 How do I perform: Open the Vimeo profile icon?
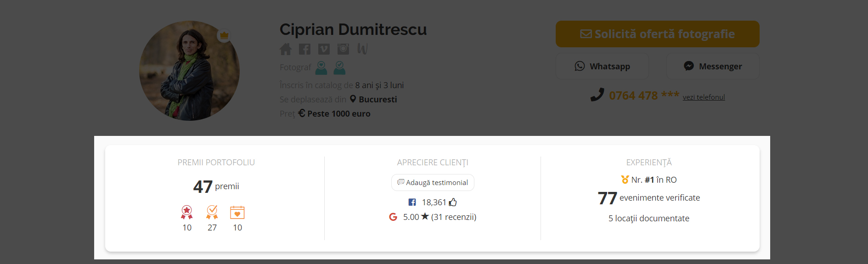[x=324, y=49]
